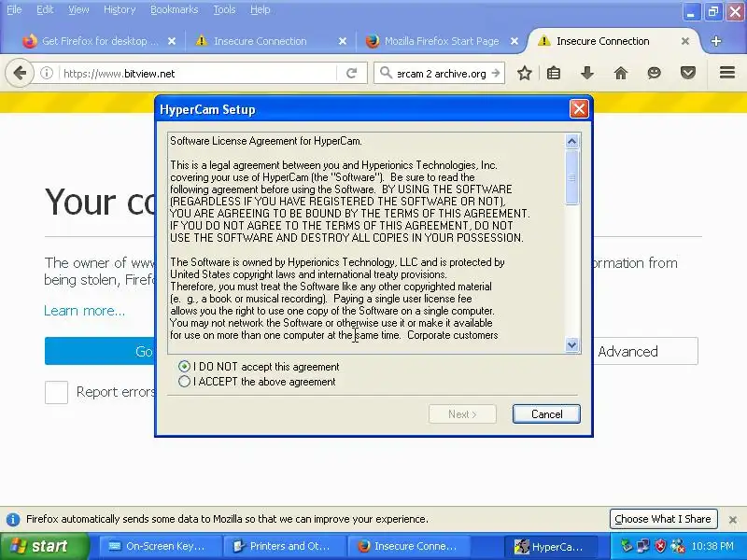Open site info icon in address bar
Screen dimensions: 747x560
[46, 74]
